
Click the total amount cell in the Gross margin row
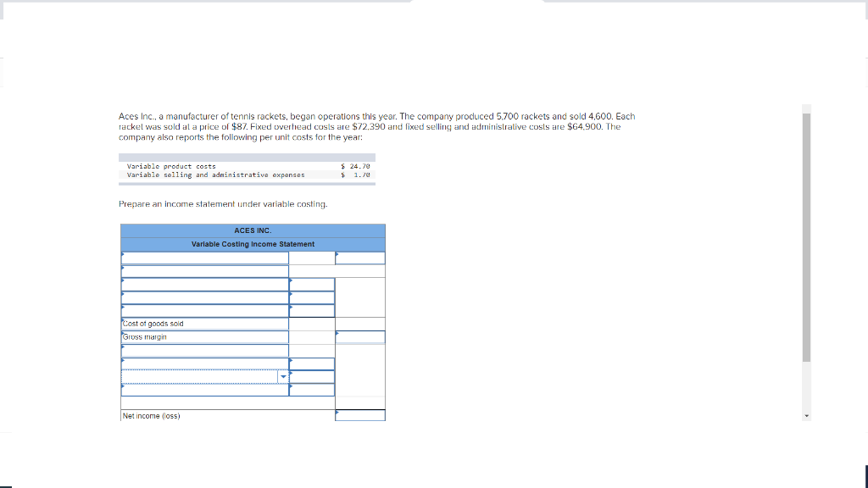click(359, 337)
